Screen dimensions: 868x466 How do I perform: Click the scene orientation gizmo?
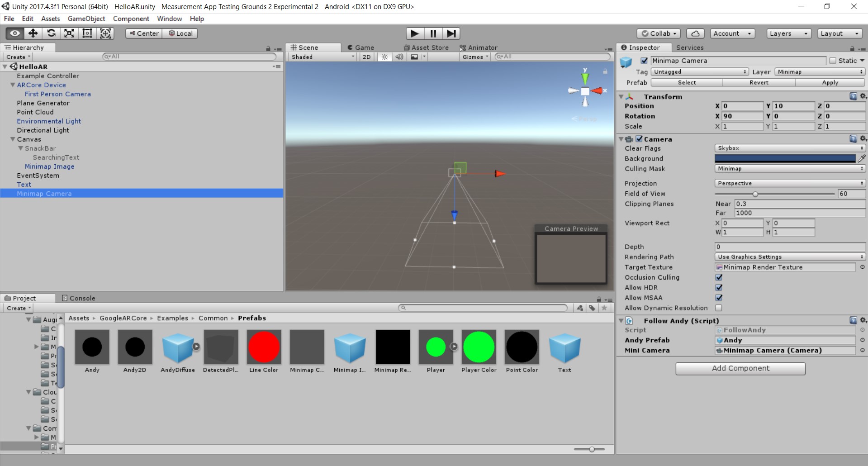pos(585,91)
